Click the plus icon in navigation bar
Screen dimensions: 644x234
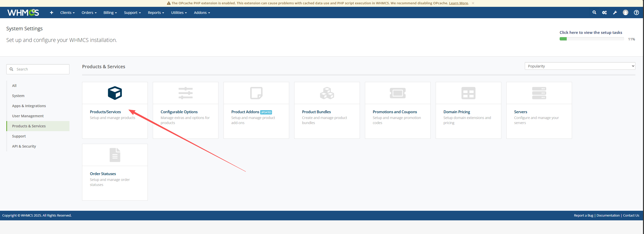(52, 12)
